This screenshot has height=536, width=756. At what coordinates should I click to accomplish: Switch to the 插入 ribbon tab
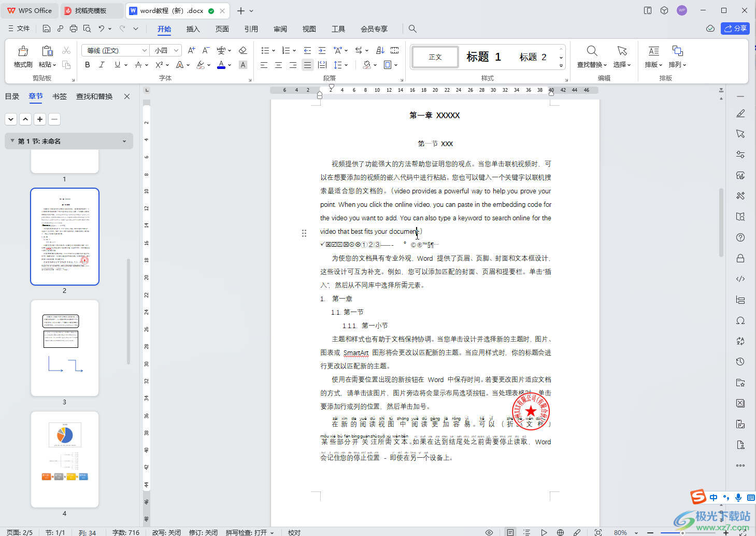pos(193,29)
